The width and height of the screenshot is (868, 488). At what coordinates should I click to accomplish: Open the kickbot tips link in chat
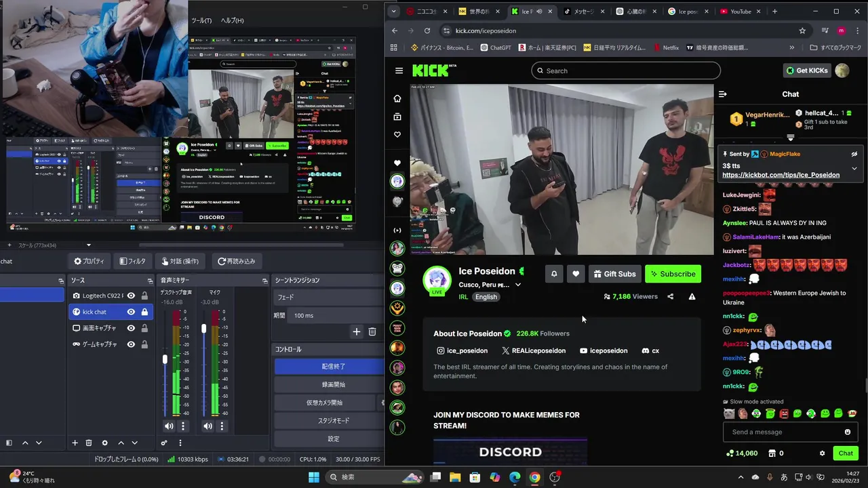pyautogui.click(x=781, y=175)
